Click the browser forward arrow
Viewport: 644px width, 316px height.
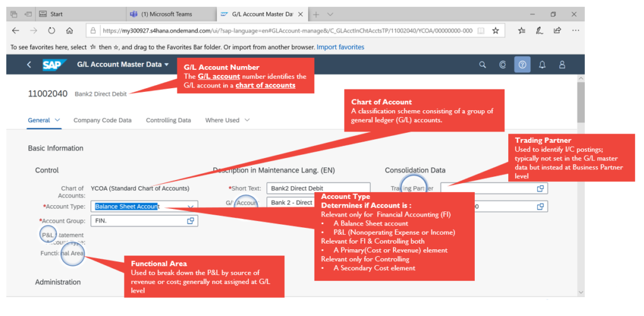34,30
